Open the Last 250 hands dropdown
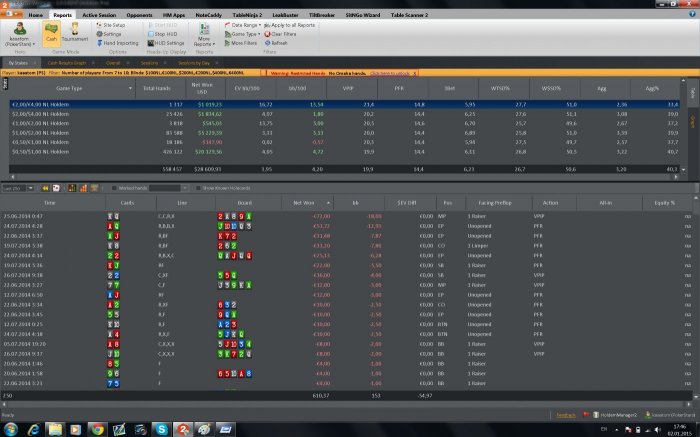 tap(30, 188)
